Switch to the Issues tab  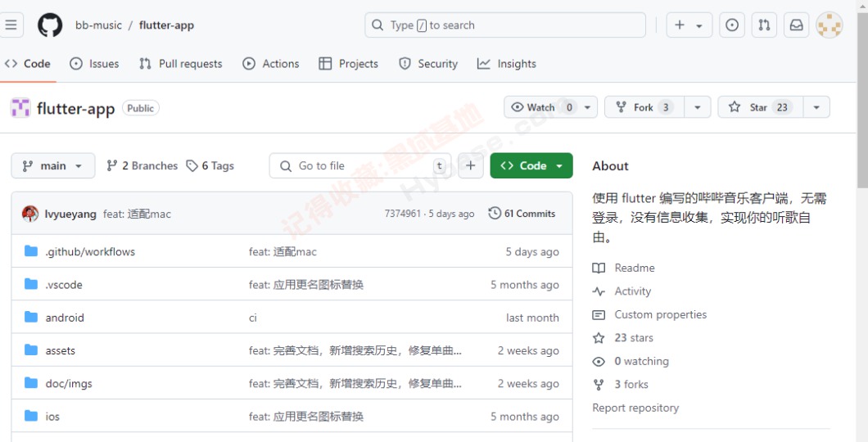[x=94, y=64]
